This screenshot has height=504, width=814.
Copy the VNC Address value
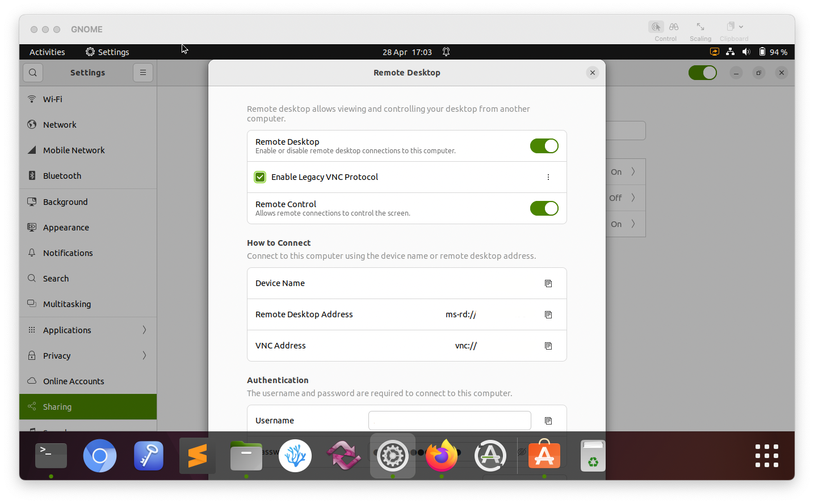(548, 346)
